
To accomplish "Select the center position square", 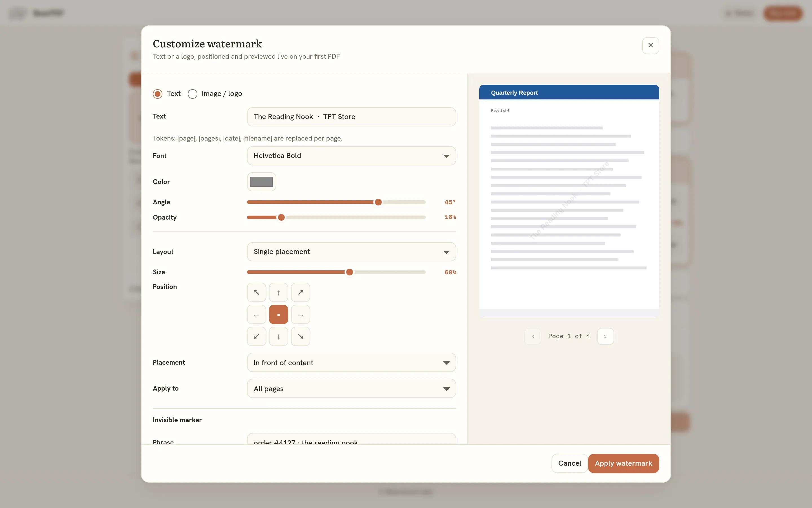I will (278, 314).
